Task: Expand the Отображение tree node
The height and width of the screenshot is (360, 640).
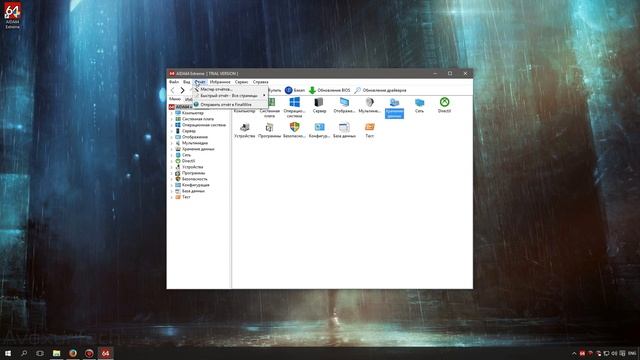Action: [x=172, y=137]
